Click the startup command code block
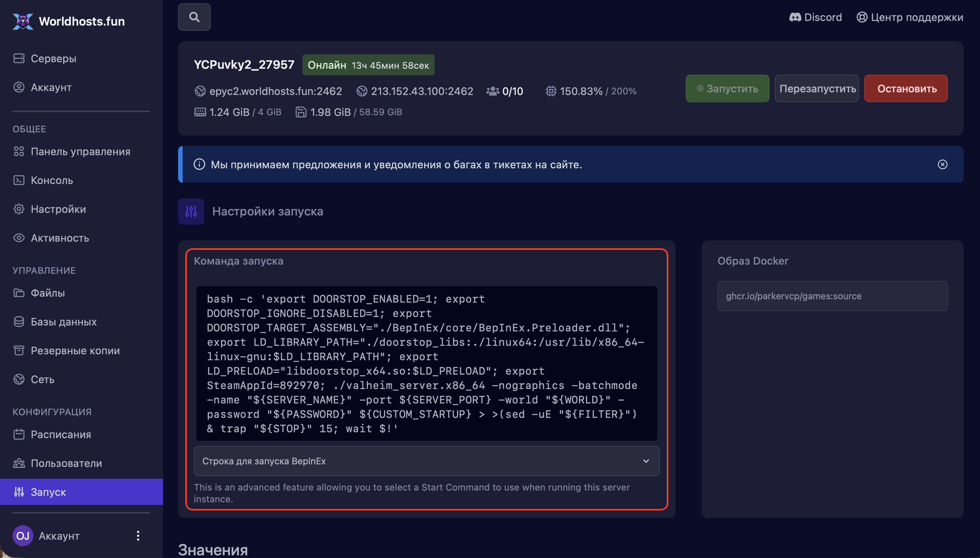The image size is (980, 558). tap(426, 363)
